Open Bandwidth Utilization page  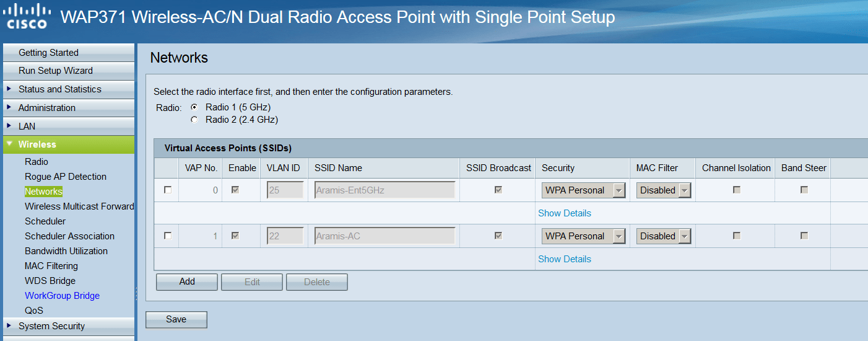tap(66, 251)
